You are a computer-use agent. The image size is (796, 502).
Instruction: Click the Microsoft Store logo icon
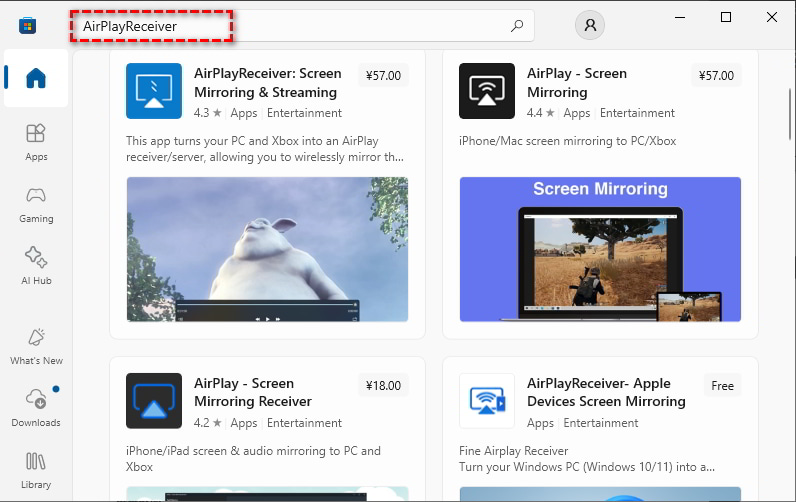pos(27,25)
